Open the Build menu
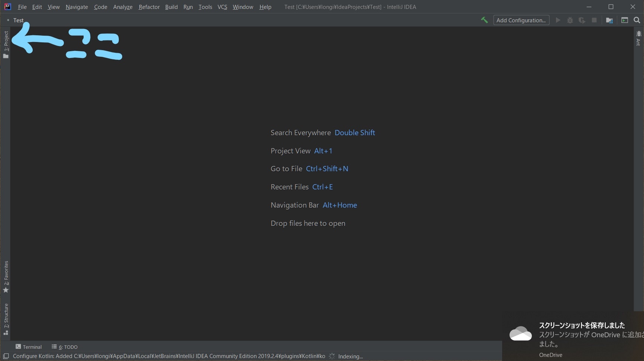Viewport: 644px width, 361px height. [x=172, y=7]
